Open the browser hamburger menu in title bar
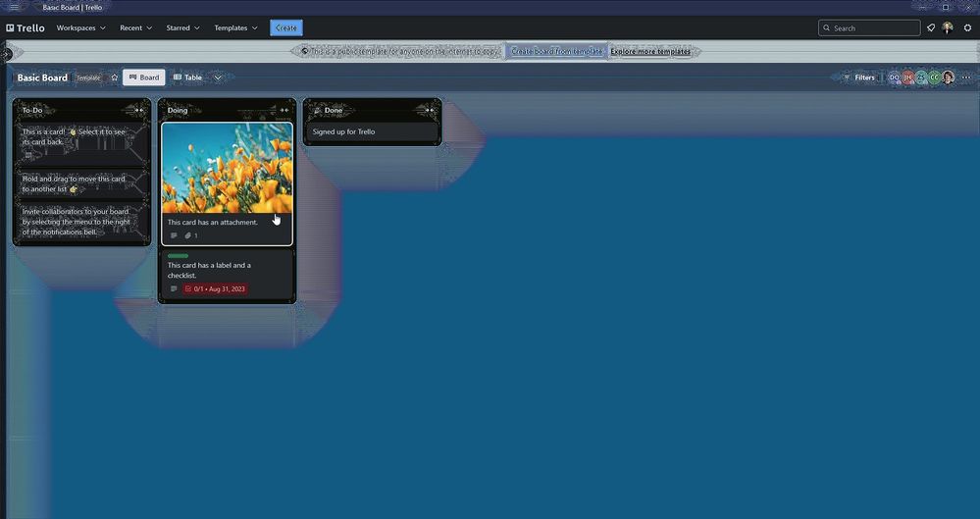The image size is (980, 519). [14, 8]
